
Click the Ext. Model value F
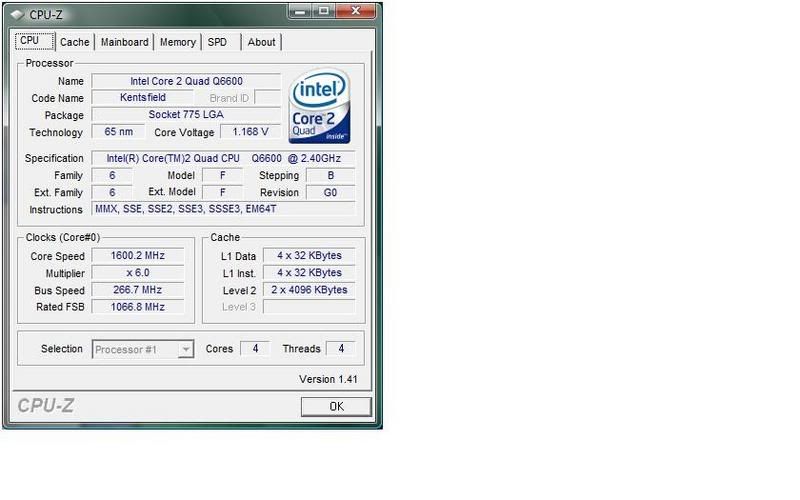[x=222, y=192]
